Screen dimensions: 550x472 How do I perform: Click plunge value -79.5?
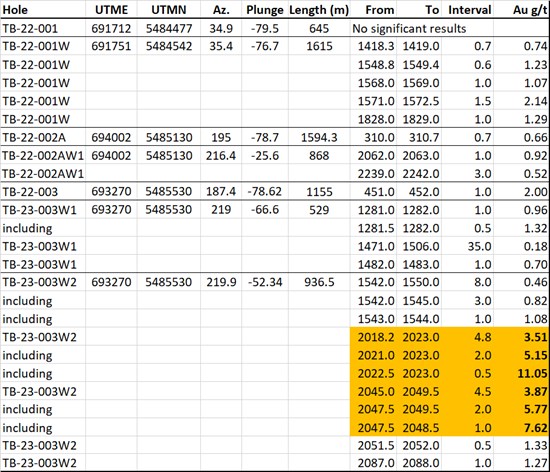265,28
